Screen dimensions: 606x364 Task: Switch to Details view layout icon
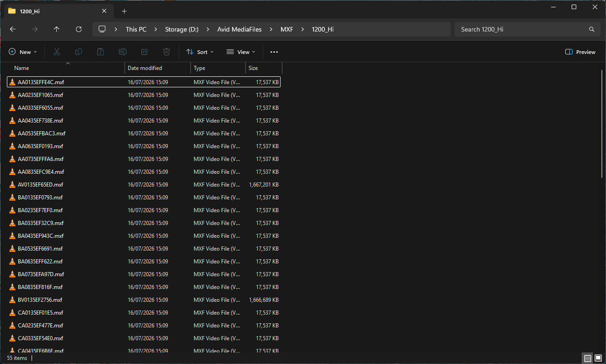588,358
